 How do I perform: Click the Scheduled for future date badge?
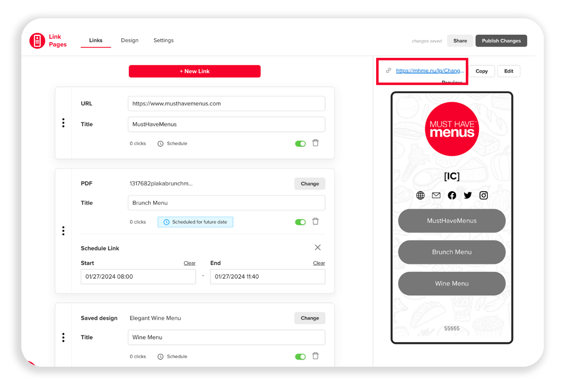point(195,222)
